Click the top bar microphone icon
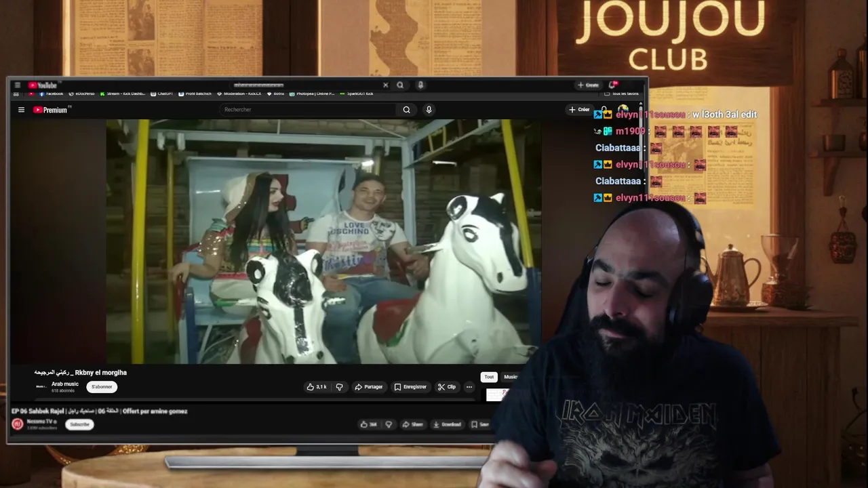Image resolution: width=868 pixels, height=488 pixels. [x=420, y=85]
